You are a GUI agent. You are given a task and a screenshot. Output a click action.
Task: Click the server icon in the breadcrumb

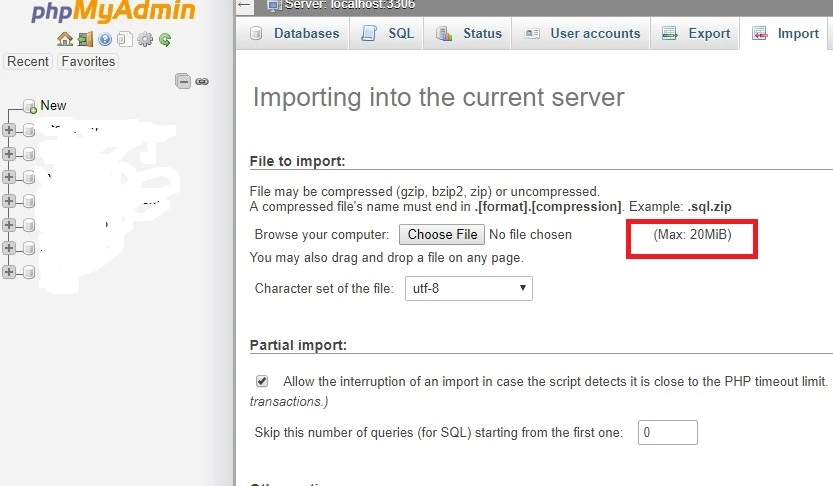(274, 5)
